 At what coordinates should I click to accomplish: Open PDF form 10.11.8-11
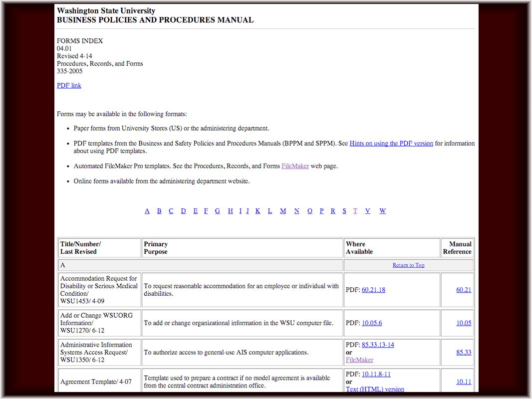376,374
